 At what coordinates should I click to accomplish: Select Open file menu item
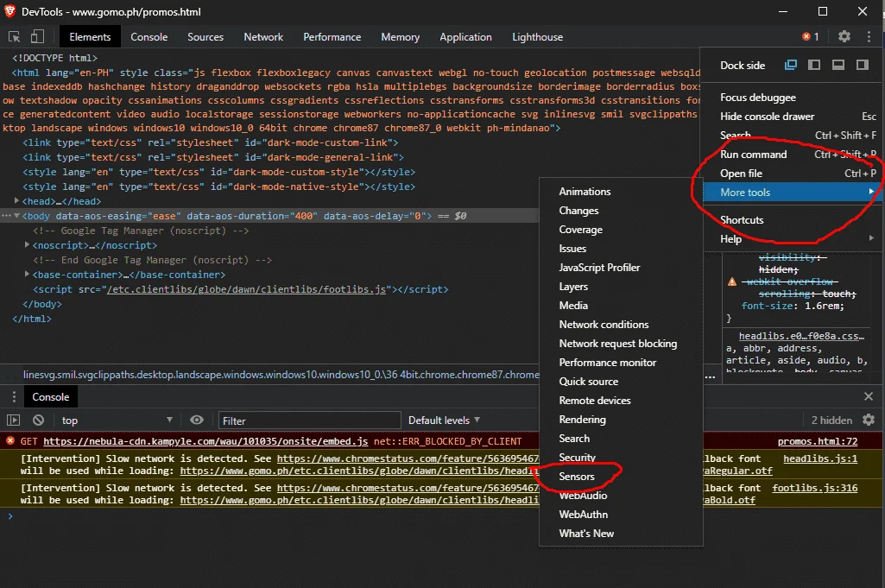click(x=793, y=174)
